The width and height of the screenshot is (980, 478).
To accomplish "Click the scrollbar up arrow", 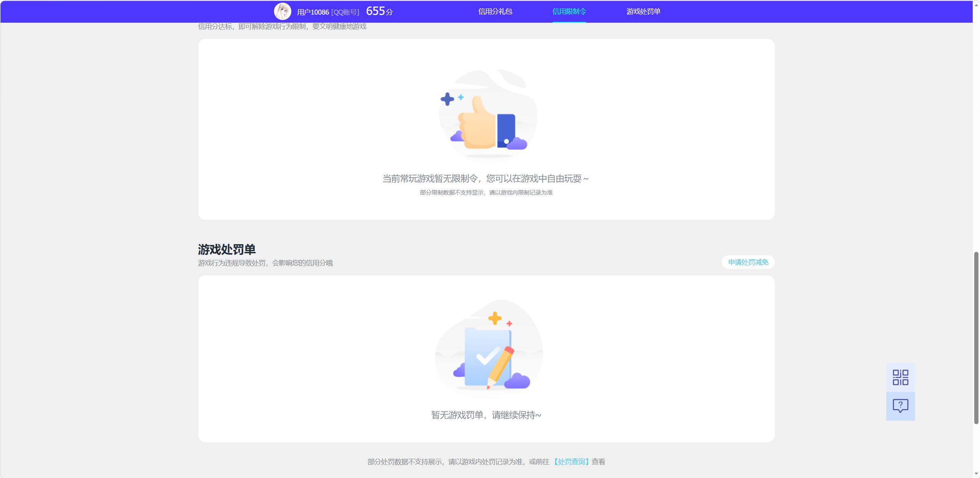I will click(976, 5).
